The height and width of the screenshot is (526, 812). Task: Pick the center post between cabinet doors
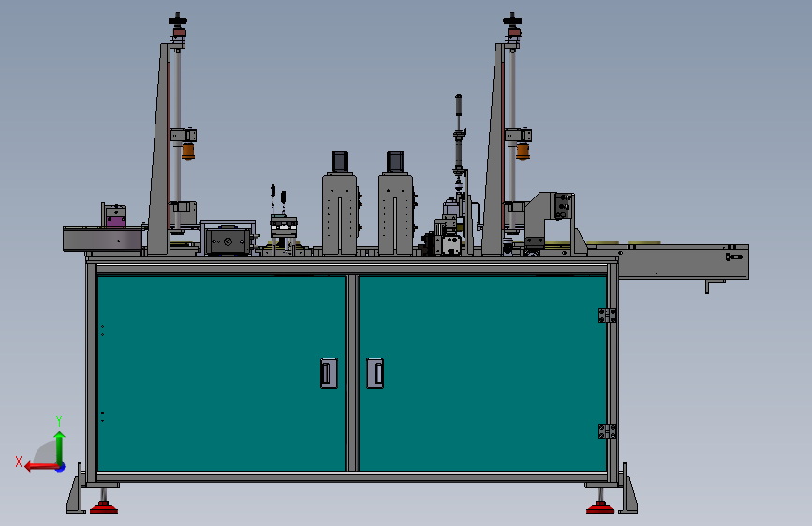pos(352,373)
